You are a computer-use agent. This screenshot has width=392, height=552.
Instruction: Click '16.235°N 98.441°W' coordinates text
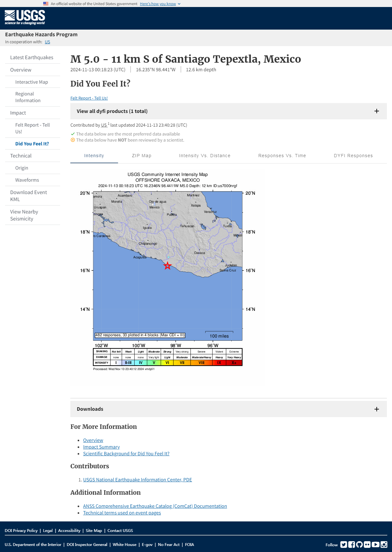click(156, 70)
